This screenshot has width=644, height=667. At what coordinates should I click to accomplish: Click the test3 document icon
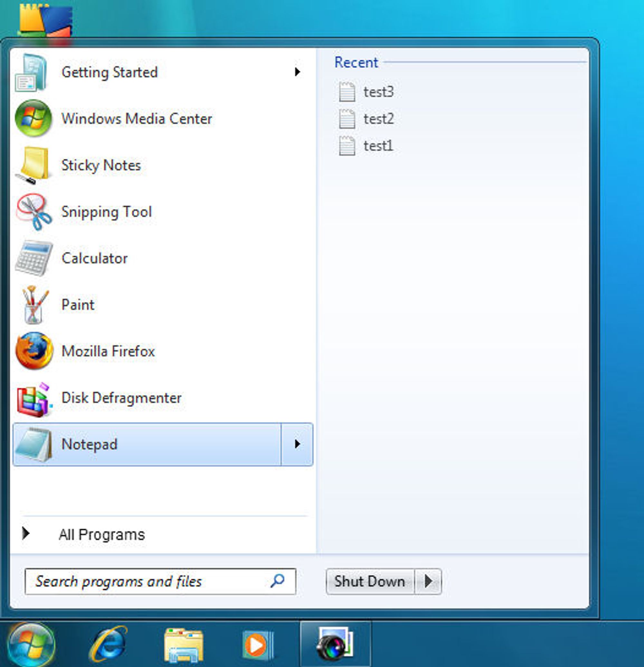click(347, 92)
